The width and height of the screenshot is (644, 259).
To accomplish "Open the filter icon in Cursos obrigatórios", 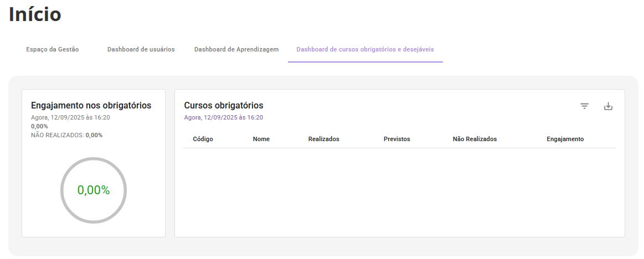I will [x=584, y=106].
